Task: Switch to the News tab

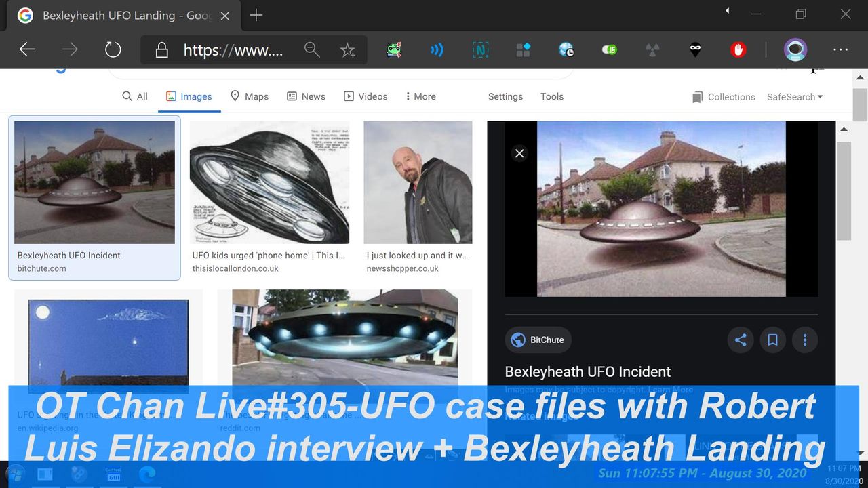Action: [x=306, y=96]
